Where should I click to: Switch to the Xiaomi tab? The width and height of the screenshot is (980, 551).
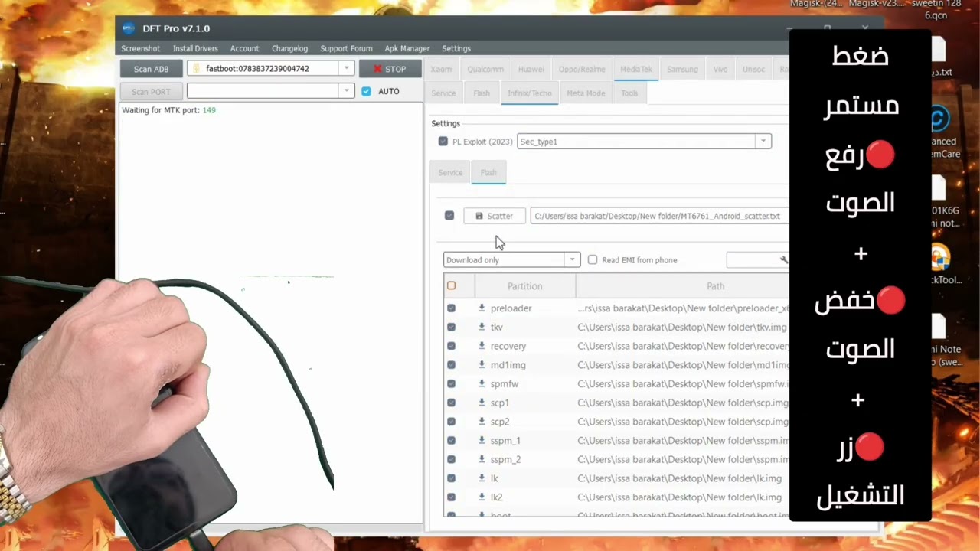pos(441,69)
